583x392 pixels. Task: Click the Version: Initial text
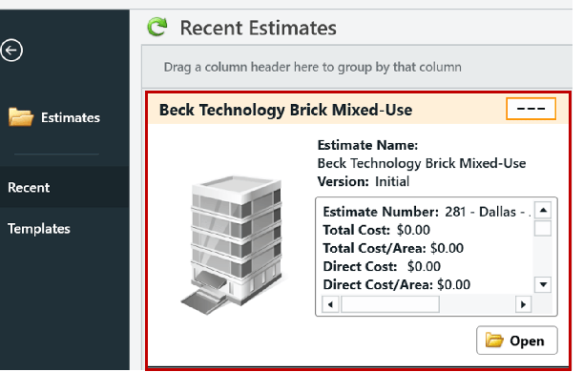364,182
